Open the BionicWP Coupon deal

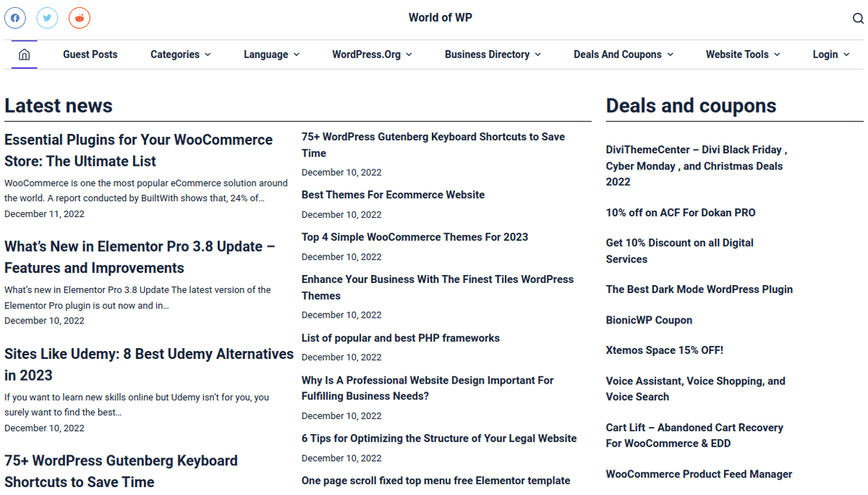[649, 320]
